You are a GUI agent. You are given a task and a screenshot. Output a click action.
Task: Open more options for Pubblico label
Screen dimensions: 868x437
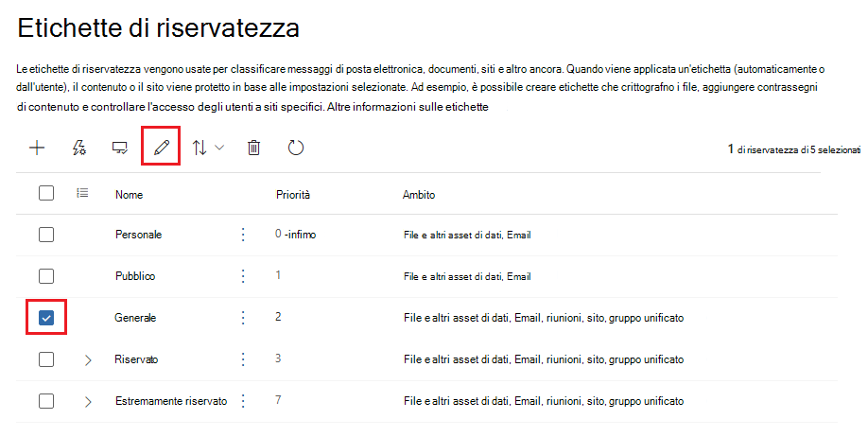(243, 276)
